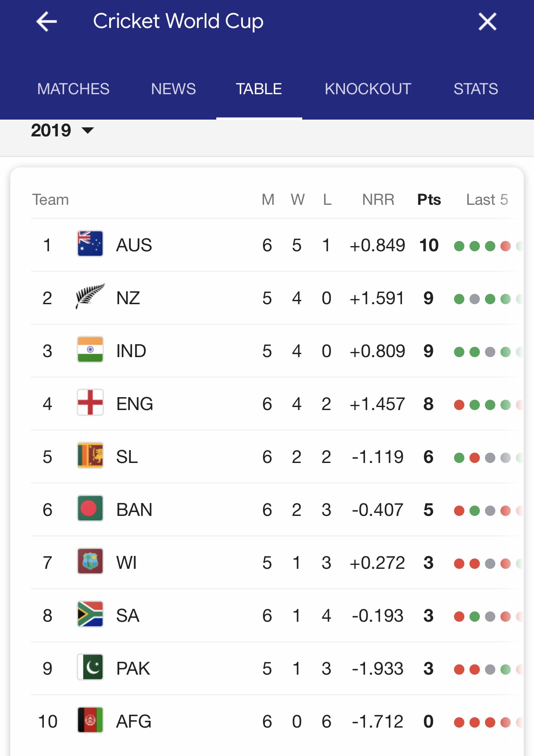
Task: Click the Sri Lanka flag icon
Action: pyautogui.click(x=90, y=456)
